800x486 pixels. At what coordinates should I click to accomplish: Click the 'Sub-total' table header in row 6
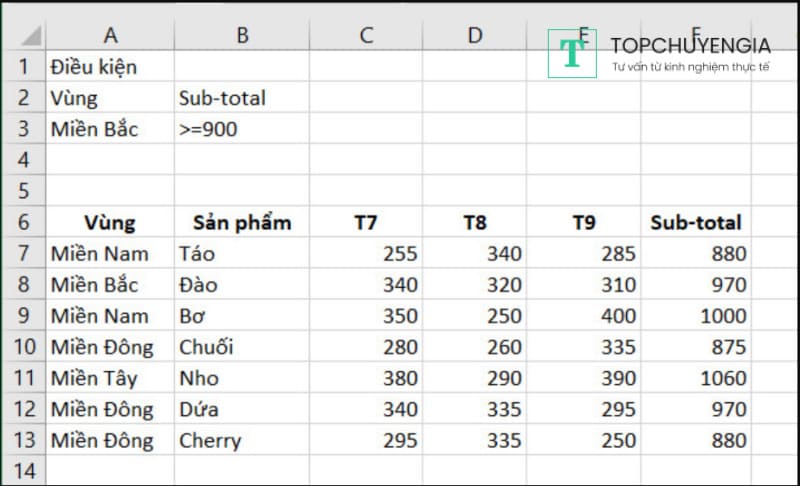click(x=696, y=222)
